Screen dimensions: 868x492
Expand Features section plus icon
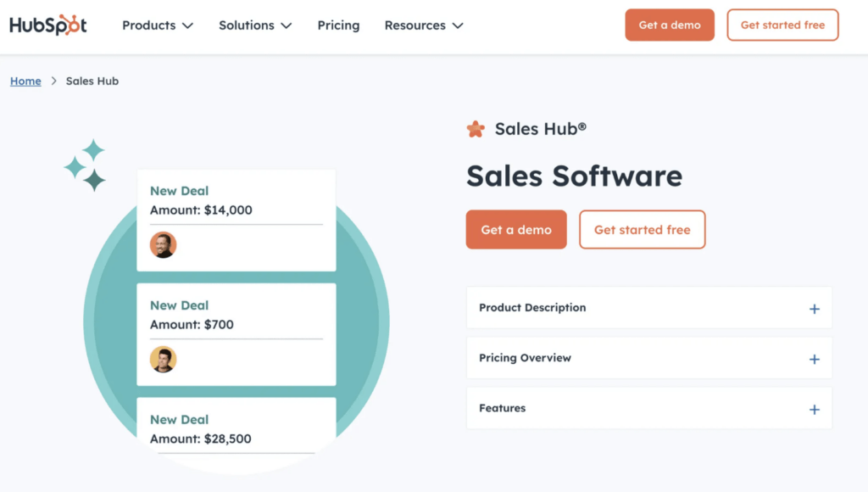(814, 409)
